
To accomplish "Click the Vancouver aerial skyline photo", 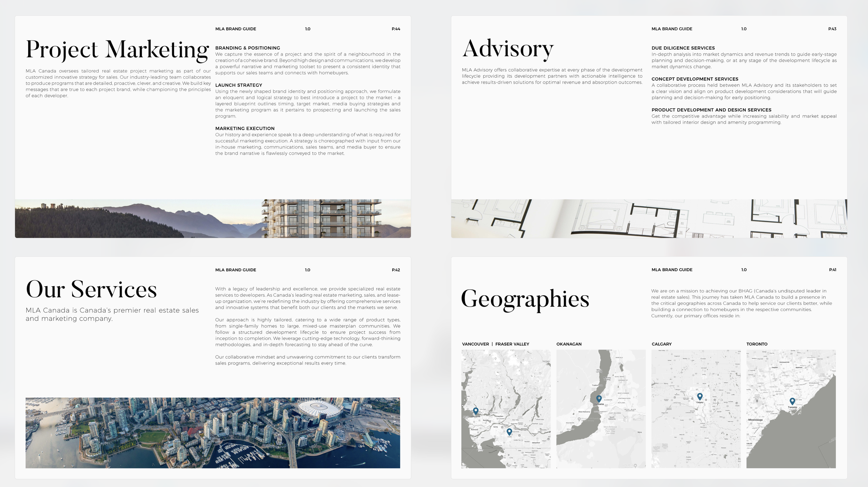I will (213, 433).
